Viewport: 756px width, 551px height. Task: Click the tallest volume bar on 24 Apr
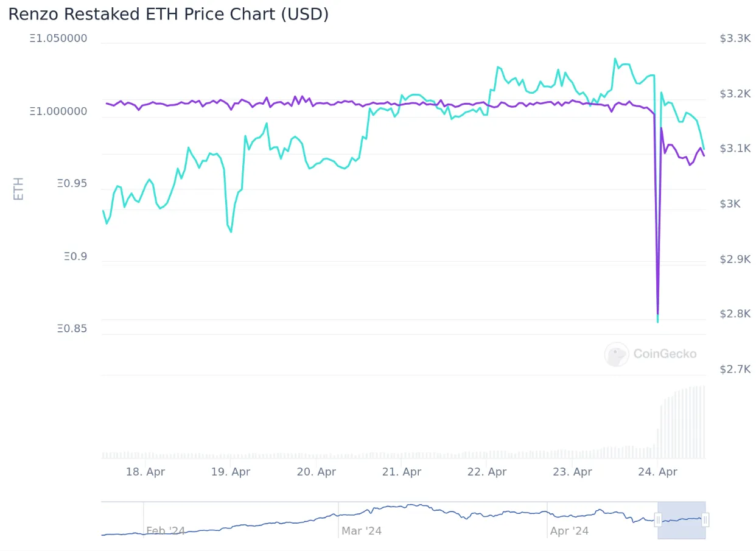pos(704,422)
